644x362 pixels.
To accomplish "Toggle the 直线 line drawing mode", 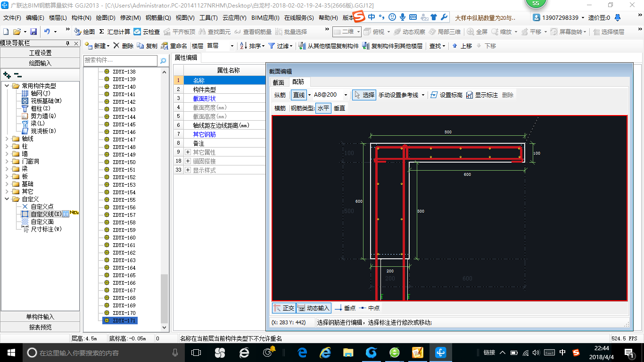I will (299, 95).
